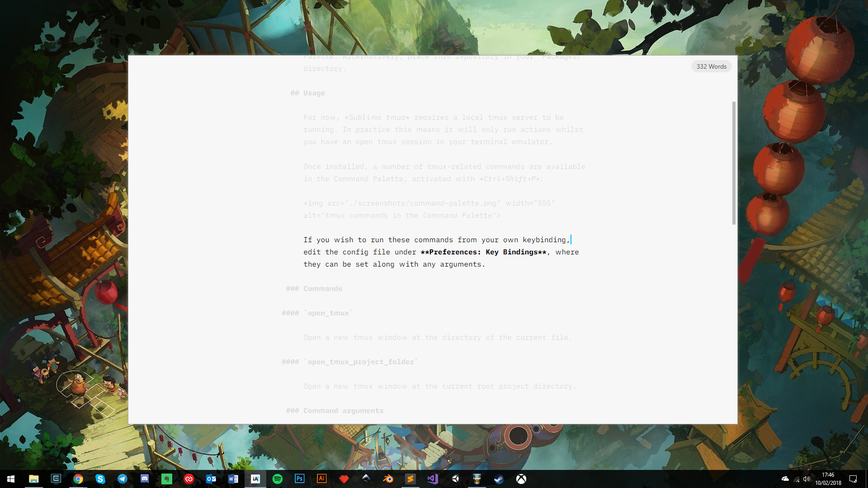Click the 'directory.' line above Usage
The height and width of the screenshot is (488, 868).
tap(325, 69)
